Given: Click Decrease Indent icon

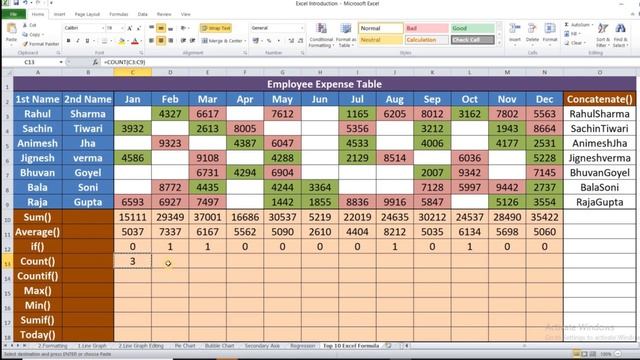Looking at the screenshot, I should pos(183,40).
